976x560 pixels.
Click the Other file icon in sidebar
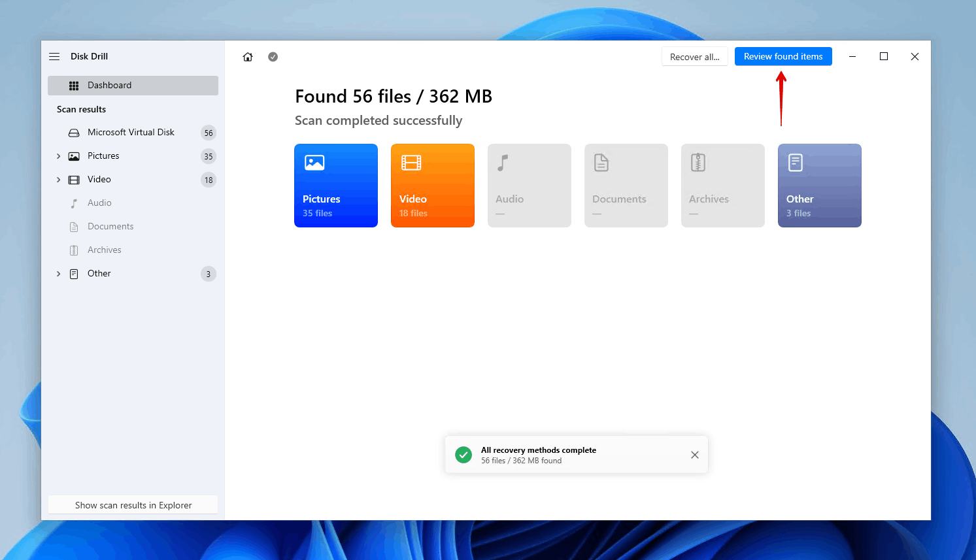click(x=74, y=274)
